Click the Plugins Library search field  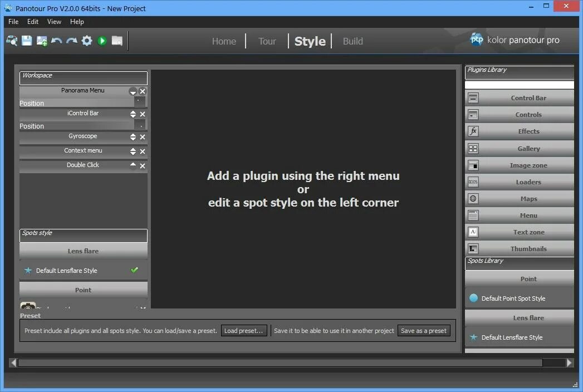pos(520,85)
